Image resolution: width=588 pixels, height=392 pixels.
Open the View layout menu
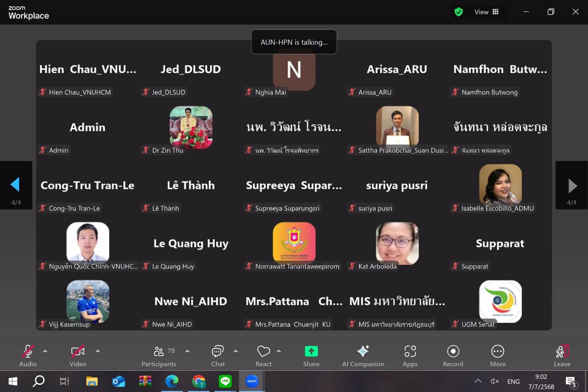coord(487,12)
